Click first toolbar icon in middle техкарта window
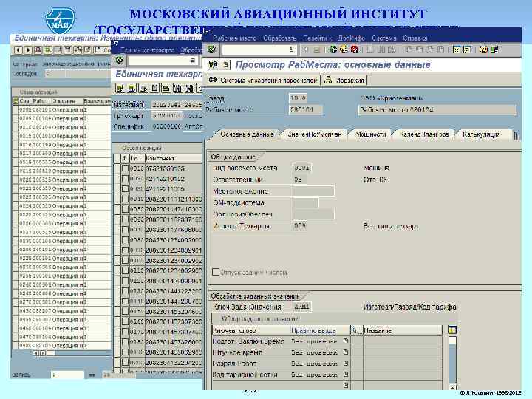The width and height of the screenshot is (532, 399). point(120,89)
